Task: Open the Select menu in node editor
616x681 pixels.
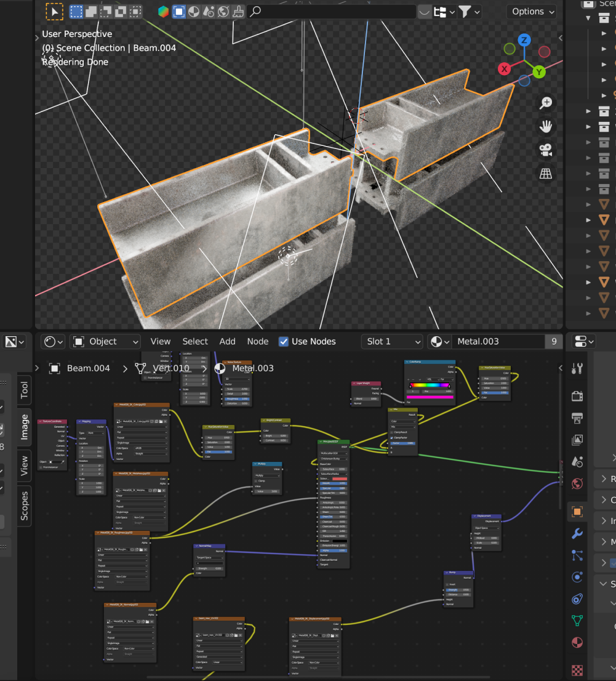Action: point(195,342)
